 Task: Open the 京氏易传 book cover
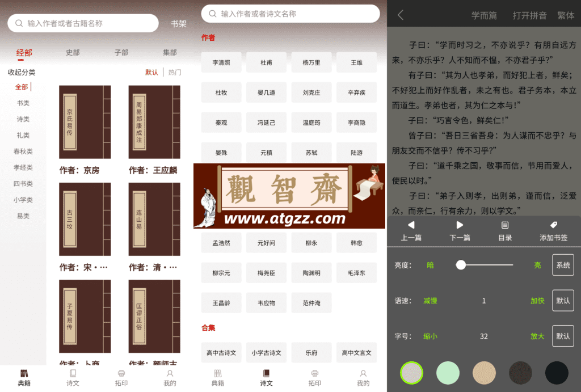coord(85,122)
